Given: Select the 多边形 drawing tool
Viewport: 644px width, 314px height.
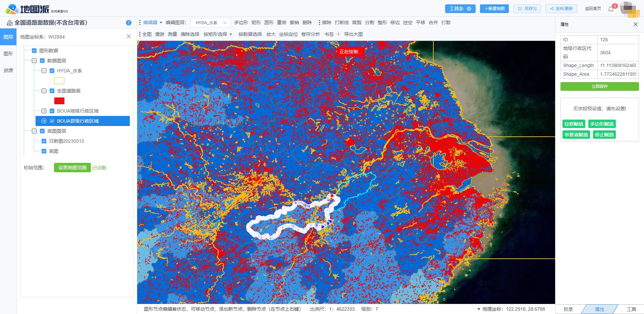Looking at the screenshot, I should [241, 22].
